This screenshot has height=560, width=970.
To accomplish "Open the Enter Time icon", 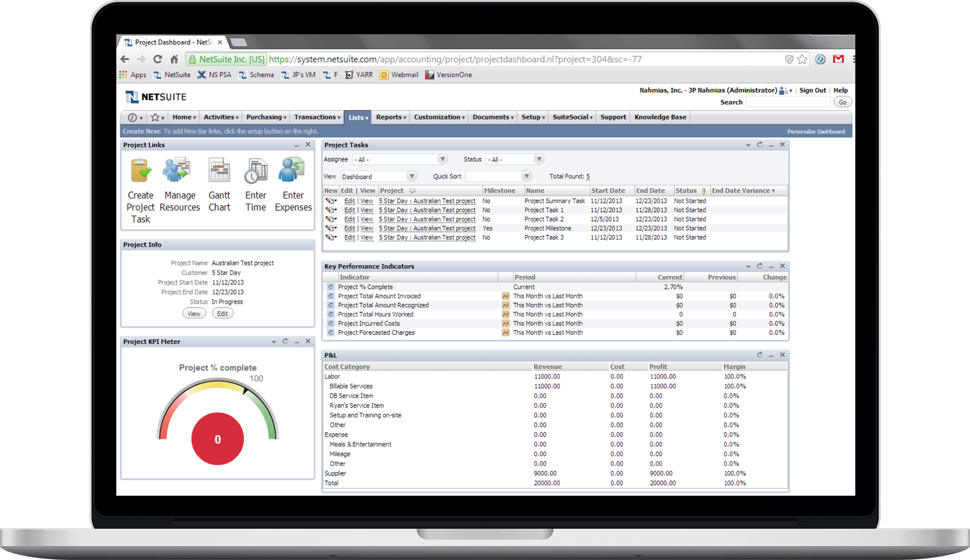I will pos(256,171).
